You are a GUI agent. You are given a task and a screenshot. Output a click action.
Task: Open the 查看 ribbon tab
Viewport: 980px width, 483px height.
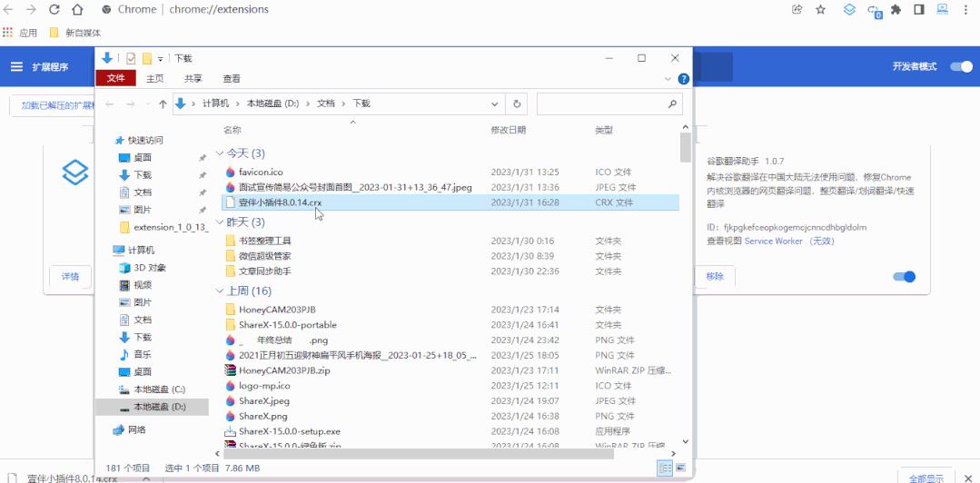coord(232,79)
